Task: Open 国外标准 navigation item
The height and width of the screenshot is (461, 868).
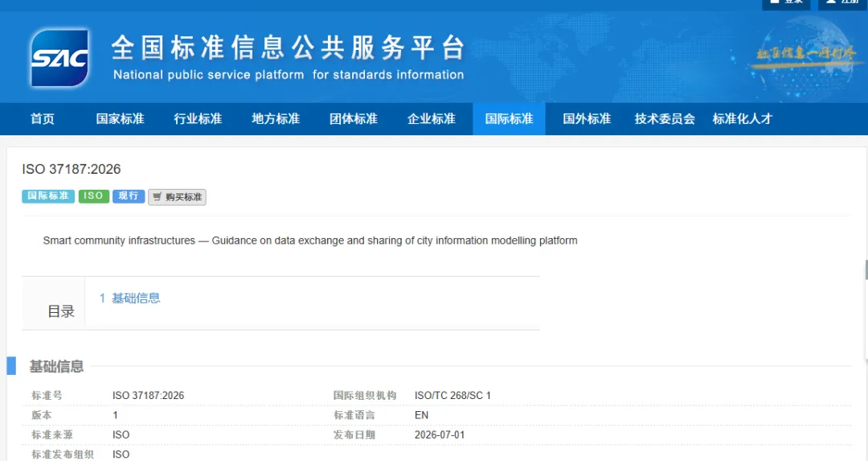Action: pos(587,118)
